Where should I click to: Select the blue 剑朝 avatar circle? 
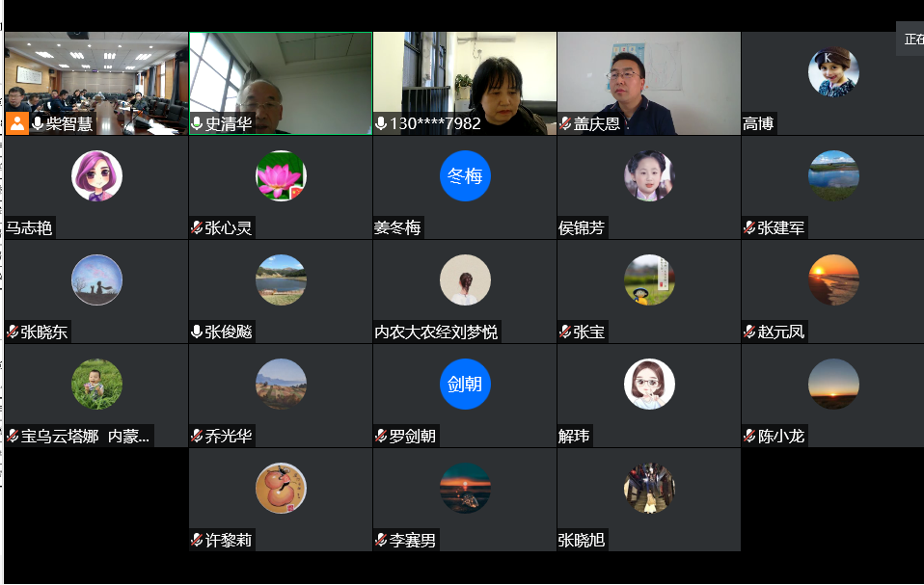point(465,384)
